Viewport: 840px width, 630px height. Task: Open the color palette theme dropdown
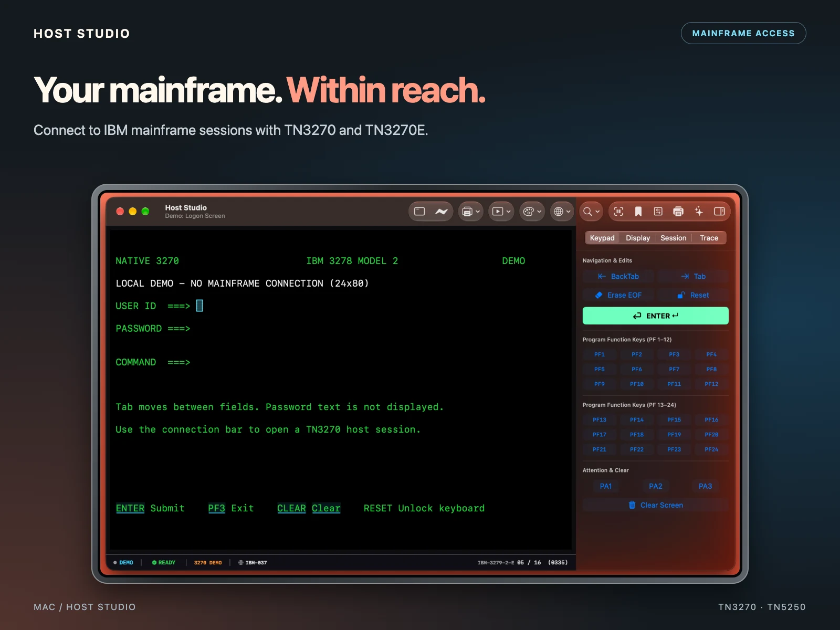tap(532, 212)
